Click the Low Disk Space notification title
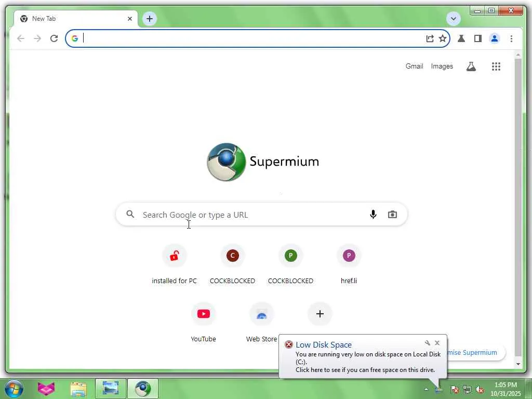Screen dimensions: 532x399 (324, 345)
